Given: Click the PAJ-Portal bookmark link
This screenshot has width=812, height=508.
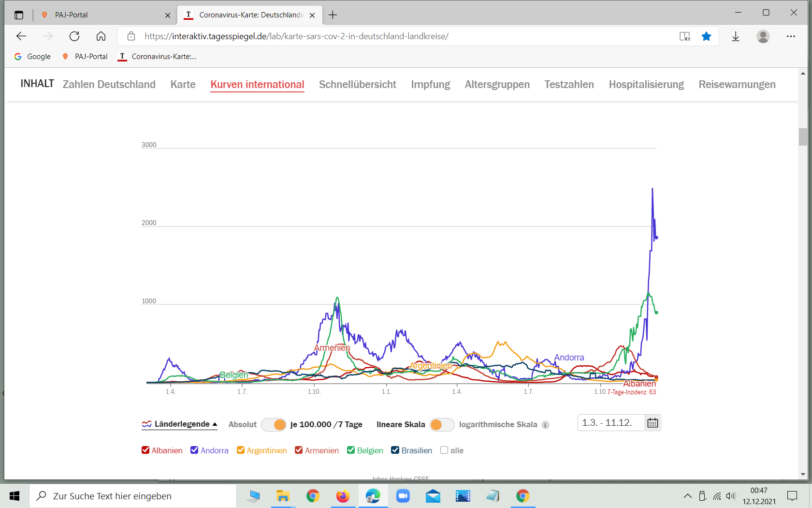Looking at the screenshot, I should click(x=86, y=57).
